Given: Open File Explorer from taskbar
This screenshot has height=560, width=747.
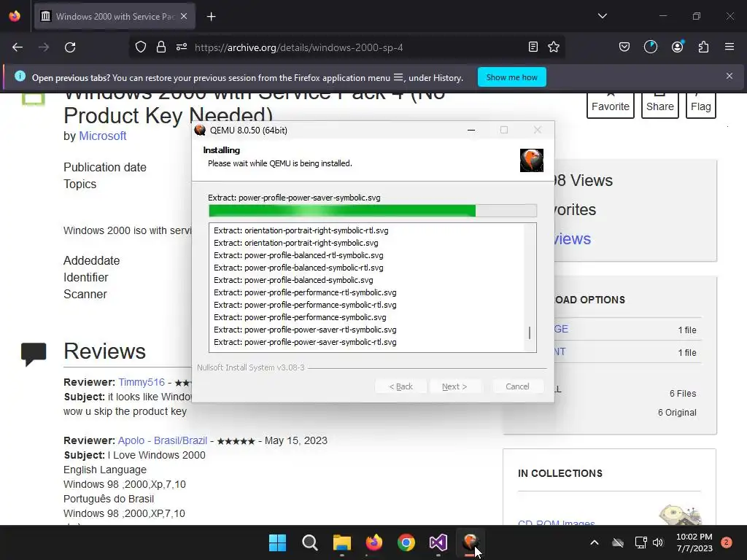Looking at the screenshot, I should pos(342,542).
